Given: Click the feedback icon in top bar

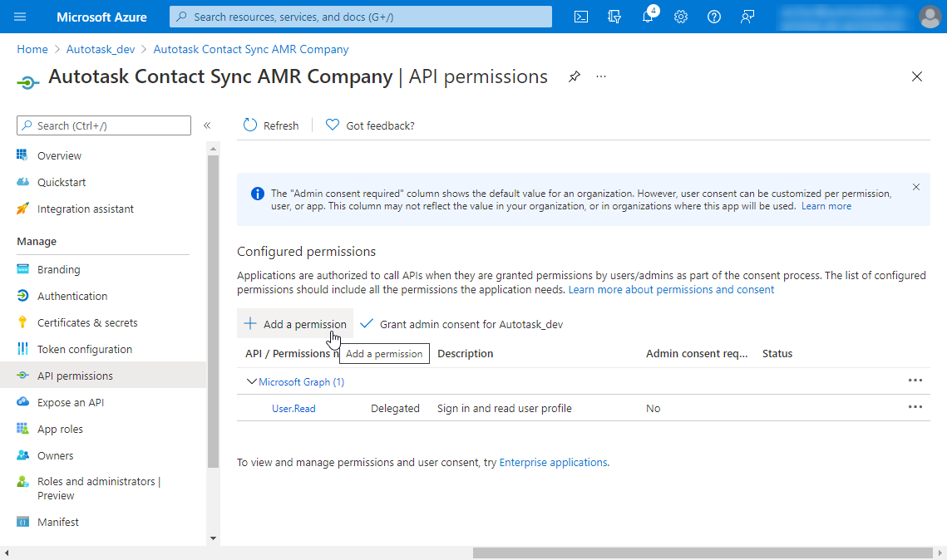Looking at the screenshot, I should (747, 17).
